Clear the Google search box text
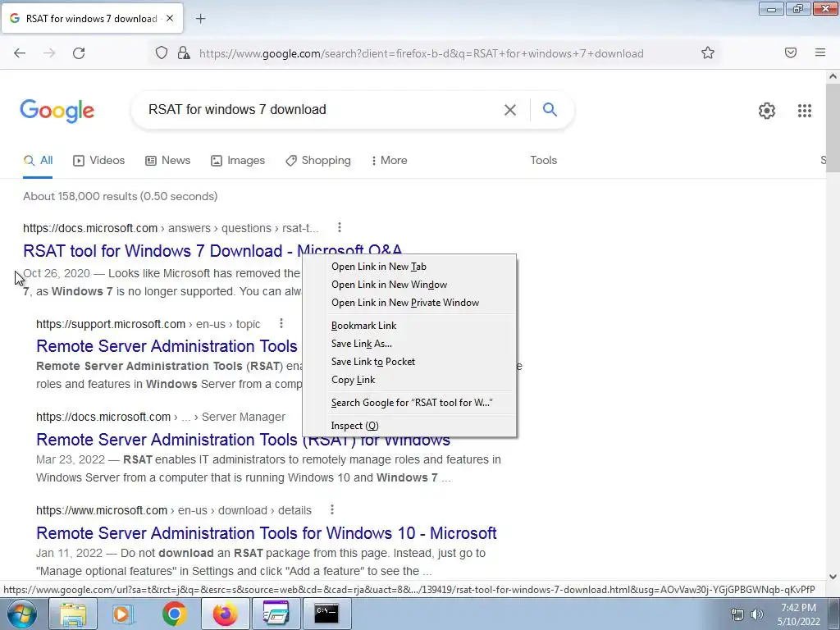840x630 pixels. pos(510,110)
